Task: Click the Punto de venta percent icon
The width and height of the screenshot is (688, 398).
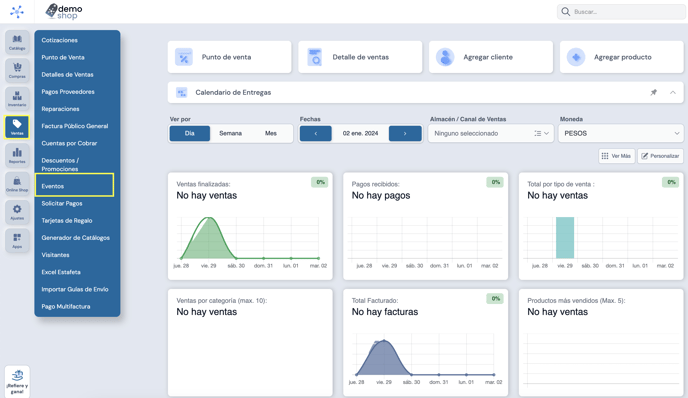Action: point(184,57)
